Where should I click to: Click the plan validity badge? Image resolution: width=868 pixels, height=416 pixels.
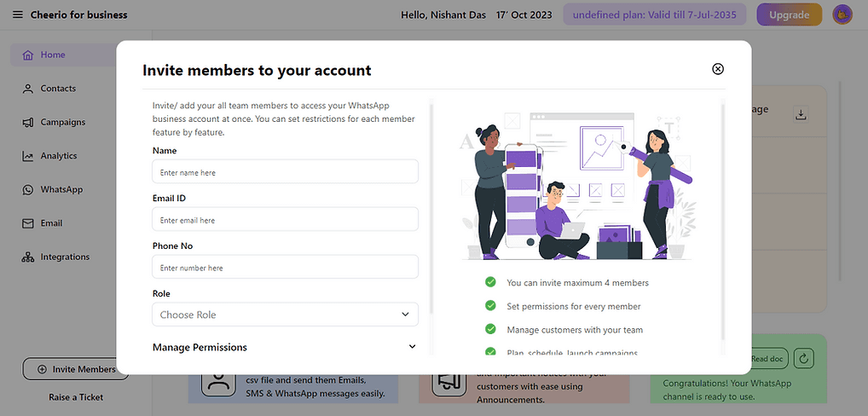(654, 15)
